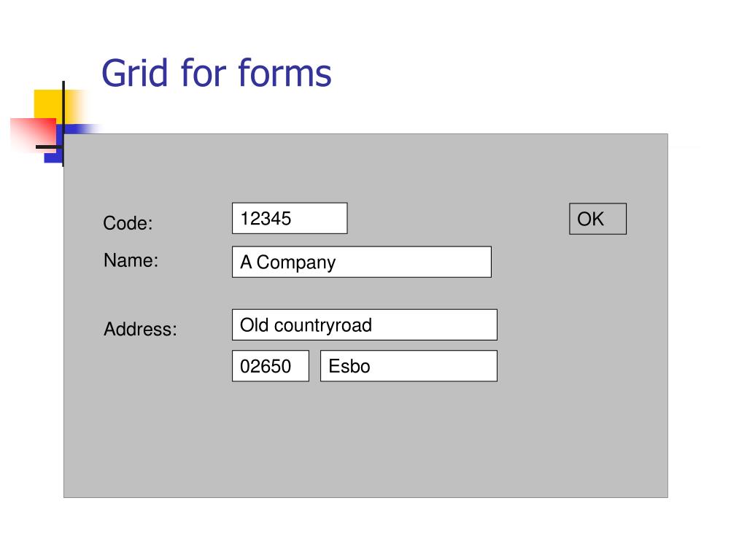Select the Name field with A Company
The width and height of the screenshot is (747, 560).
click(362, 262)
